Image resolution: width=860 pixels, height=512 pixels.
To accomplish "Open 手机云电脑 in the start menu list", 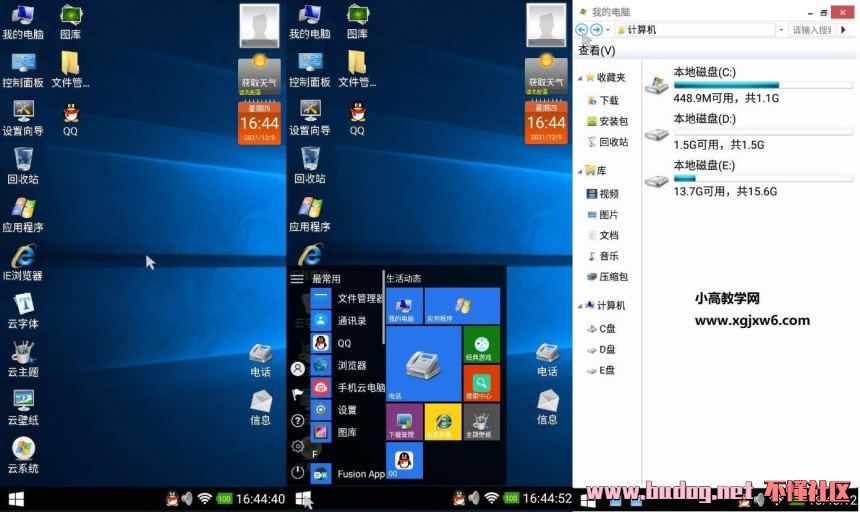I will (x=348, y=388).
